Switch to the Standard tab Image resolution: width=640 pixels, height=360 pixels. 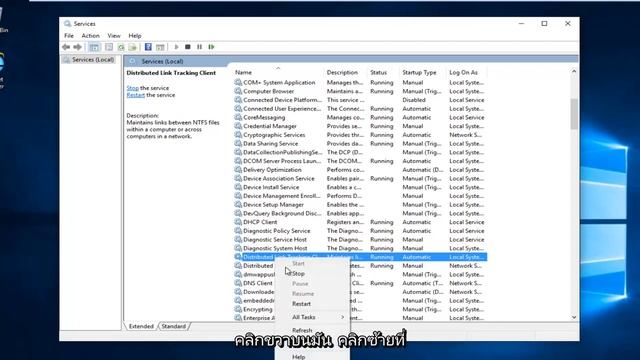click(174, 327)
